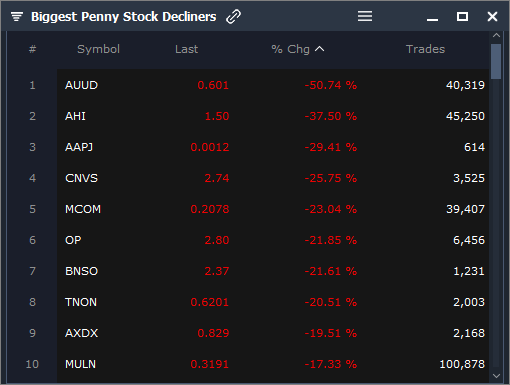This screenshot has width=510, height=385.
Task: Click the AHI symbol
Action: tap(75, 116)
